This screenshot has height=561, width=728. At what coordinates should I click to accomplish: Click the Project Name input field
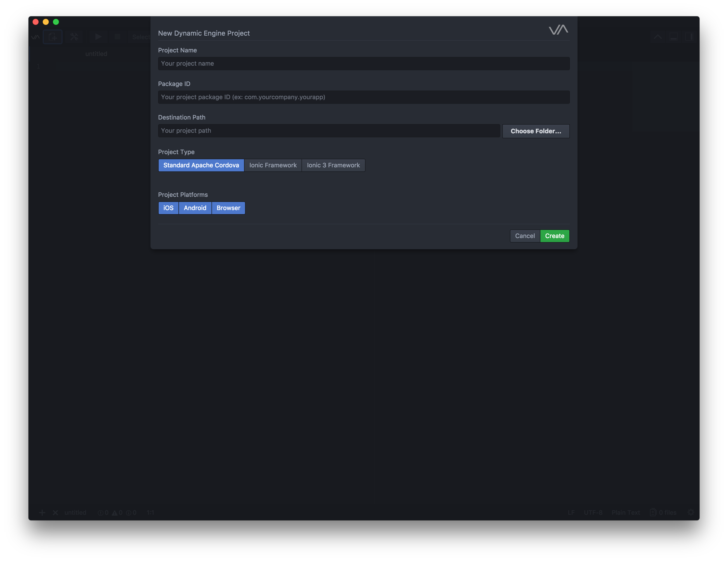[x=363, y=63]
